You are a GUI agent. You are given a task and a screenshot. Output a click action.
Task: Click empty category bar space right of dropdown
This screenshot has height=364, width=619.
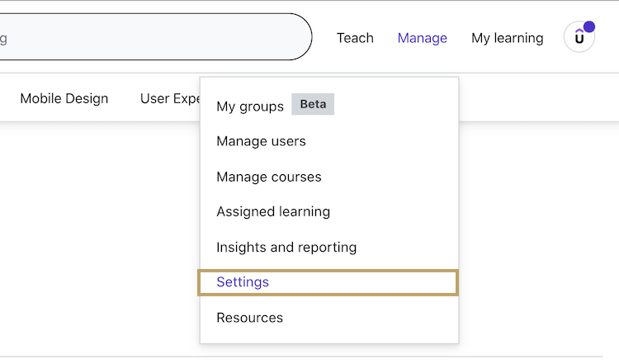536,98
